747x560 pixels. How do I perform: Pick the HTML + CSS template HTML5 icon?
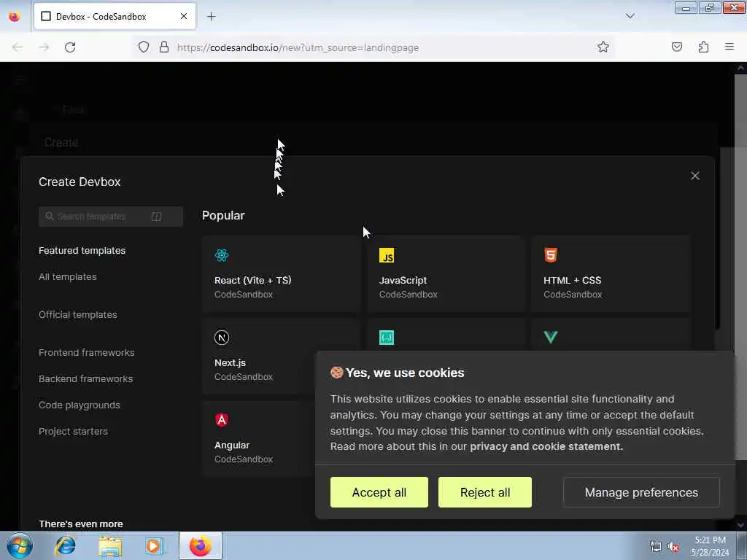point(551,255)
